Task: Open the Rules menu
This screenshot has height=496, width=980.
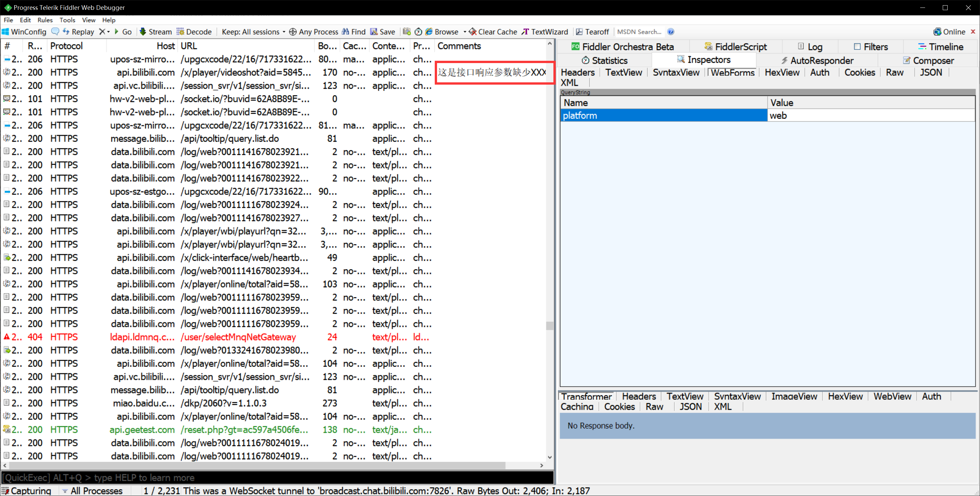Action: [45, 20]
